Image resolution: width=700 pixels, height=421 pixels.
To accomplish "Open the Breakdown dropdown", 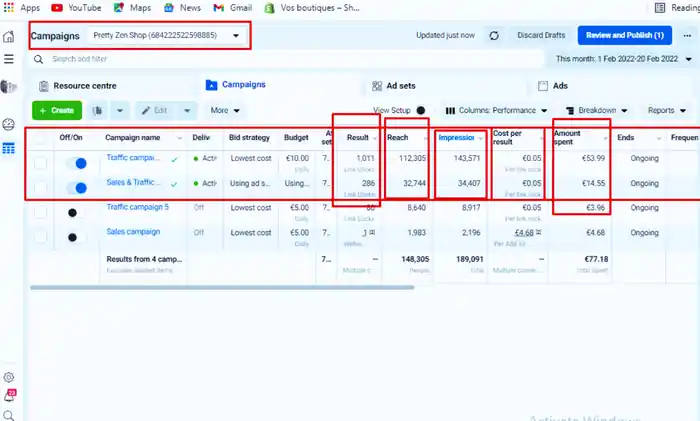I will coord(596,110).
